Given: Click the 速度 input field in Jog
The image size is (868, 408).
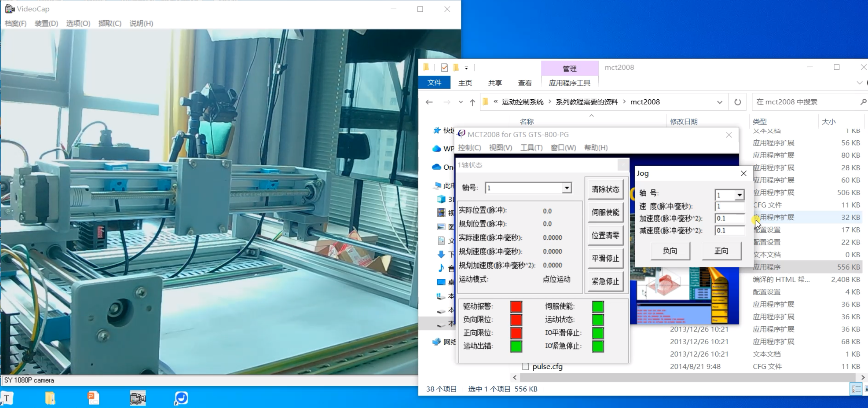Looking at the screenshot, I should [729, 206].
